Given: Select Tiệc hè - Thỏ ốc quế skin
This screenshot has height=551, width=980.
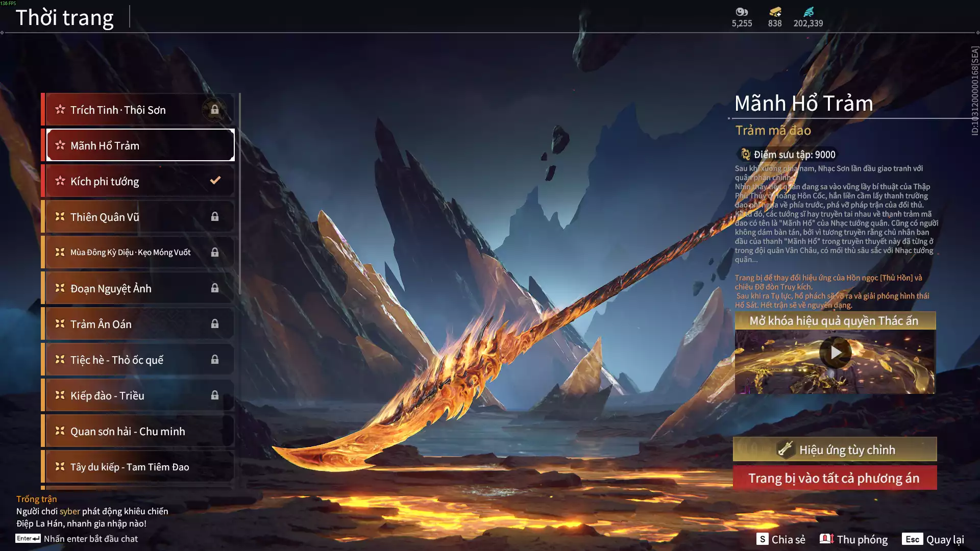Looking at the screenshot, I should click(x=138, y=360).
